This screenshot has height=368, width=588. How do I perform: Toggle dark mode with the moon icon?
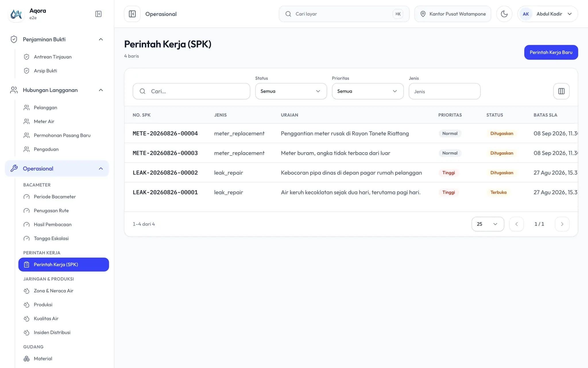click(x=504, y=14)
